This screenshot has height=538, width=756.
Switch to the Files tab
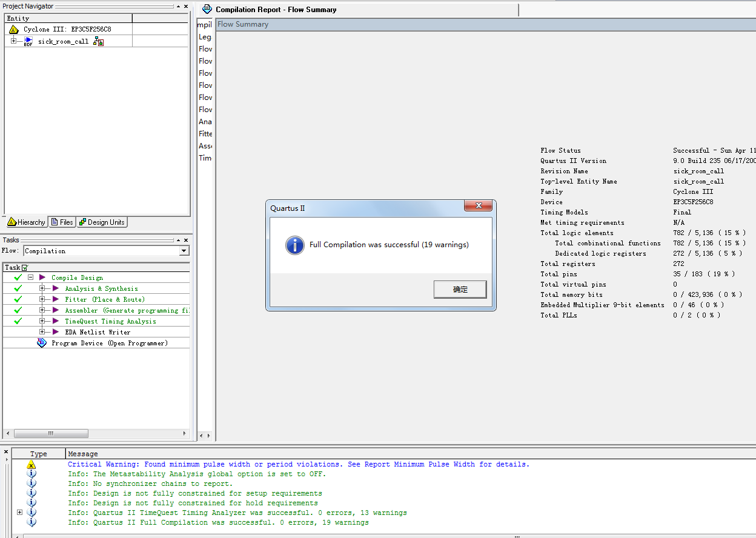[62, 222]
